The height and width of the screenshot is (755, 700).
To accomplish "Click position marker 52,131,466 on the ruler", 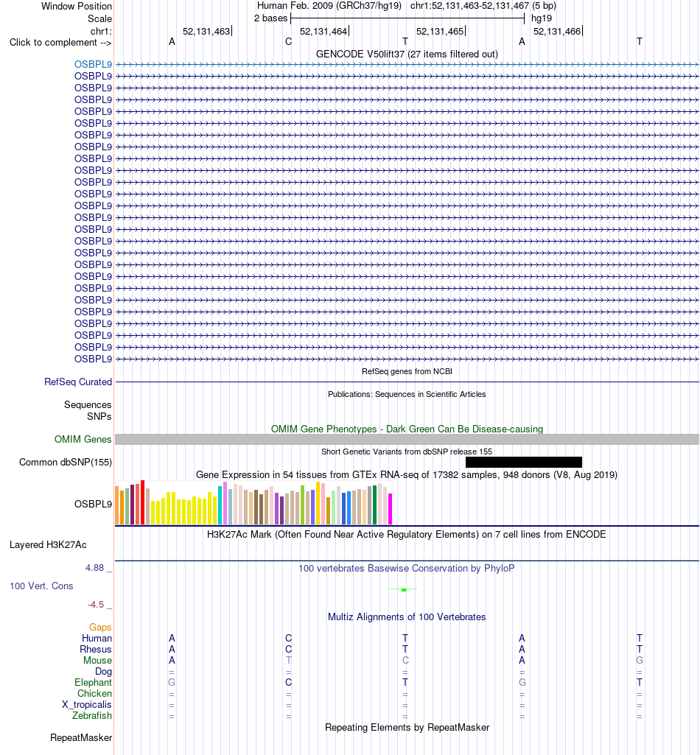I will [x=557, y=31].
